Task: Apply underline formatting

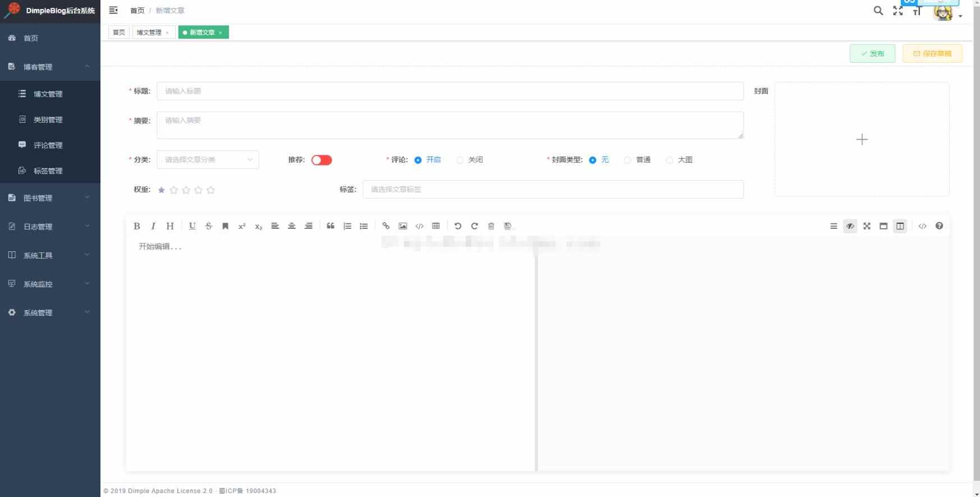Action: pos(192,226)
